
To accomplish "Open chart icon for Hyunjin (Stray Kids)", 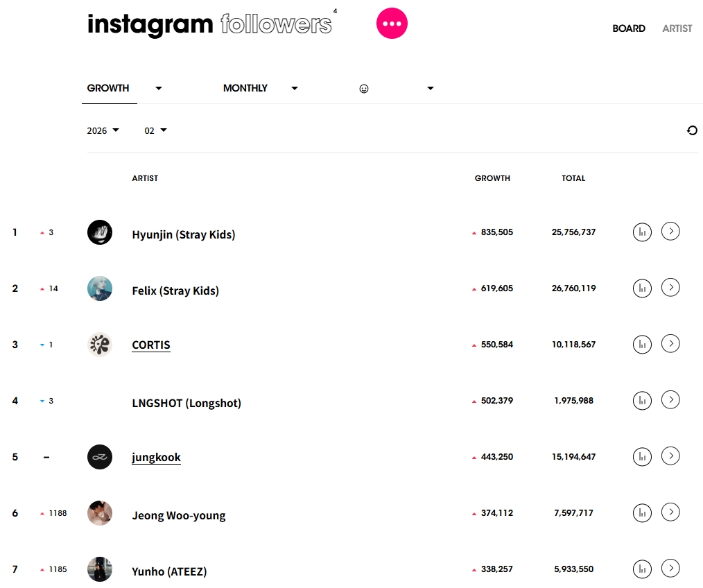I will pyautogui.click(x=643, y=232).
